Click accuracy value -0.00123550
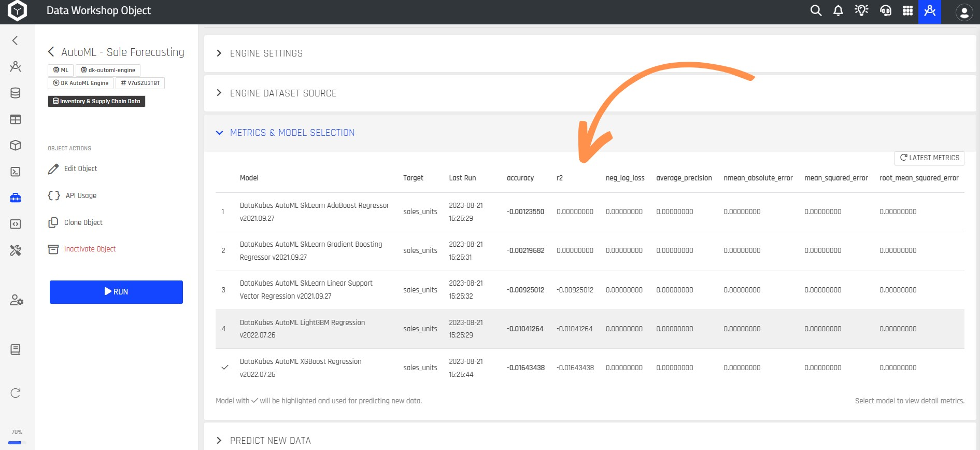The image size is (980, 450). tap(525, 212)
